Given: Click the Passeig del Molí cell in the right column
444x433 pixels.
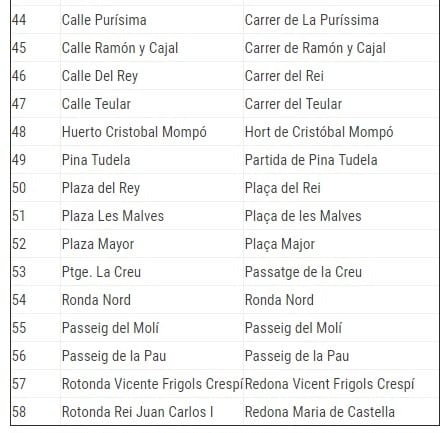Looking at the screenshot, I should 341,328.
